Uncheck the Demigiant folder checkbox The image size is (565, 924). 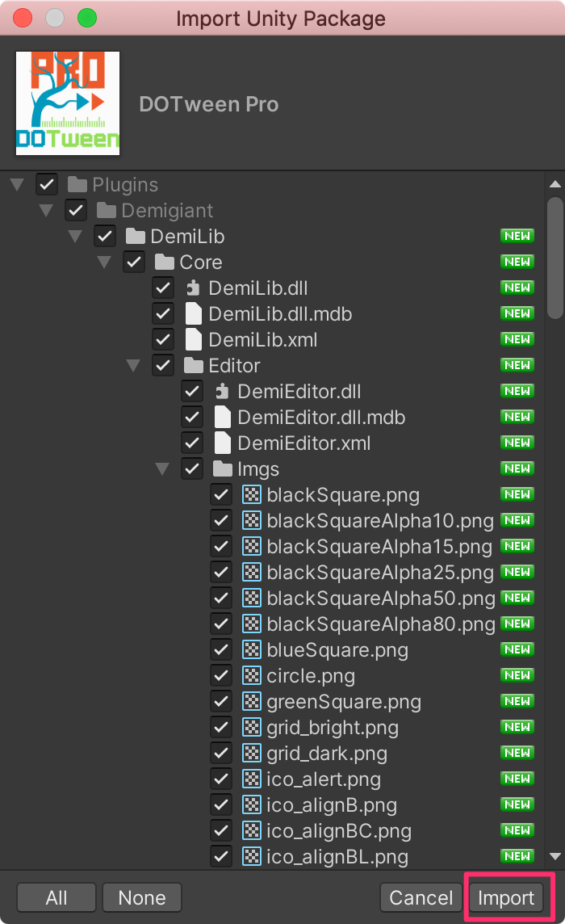click(x=75, y=210)
